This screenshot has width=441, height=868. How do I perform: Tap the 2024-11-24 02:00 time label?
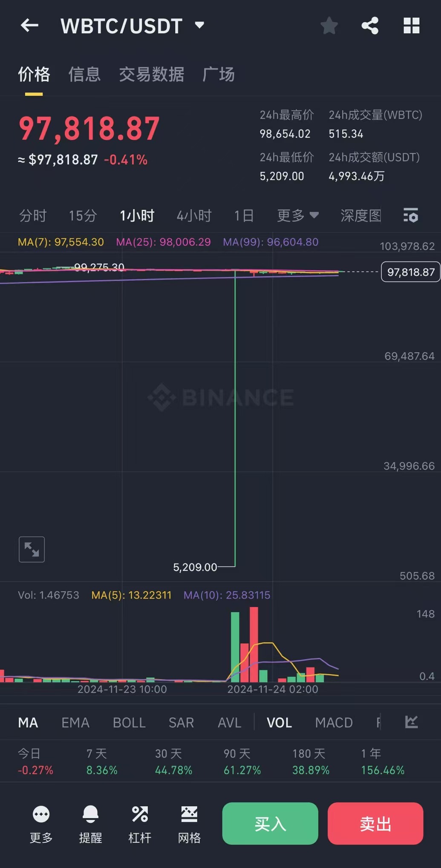pos(273,689)
